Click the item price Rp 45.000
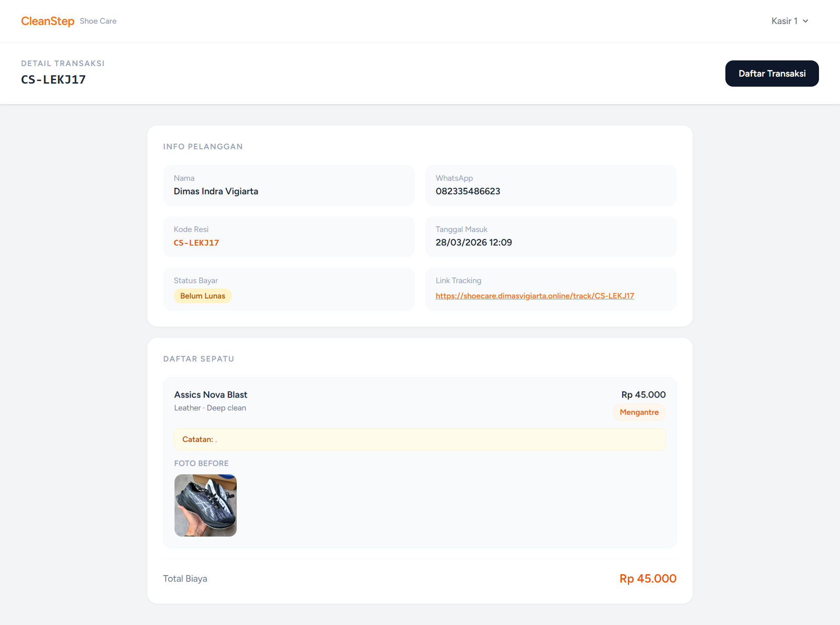Image resolution: width=840 pixels, height=625 pixels. [643, 395]
